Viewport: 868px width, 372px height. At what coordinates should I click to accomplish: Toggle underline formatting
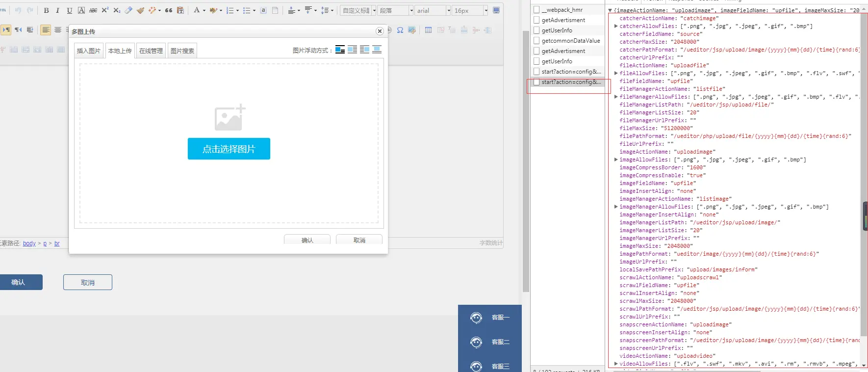(x=70, y=10)
